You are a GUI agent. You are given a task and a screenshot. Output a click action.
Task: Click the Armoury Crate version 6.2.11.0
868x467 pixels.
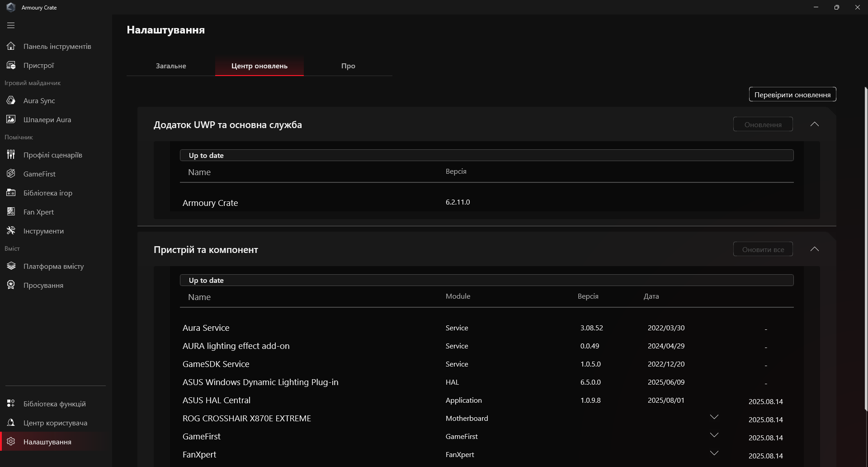tap(458, 202)
